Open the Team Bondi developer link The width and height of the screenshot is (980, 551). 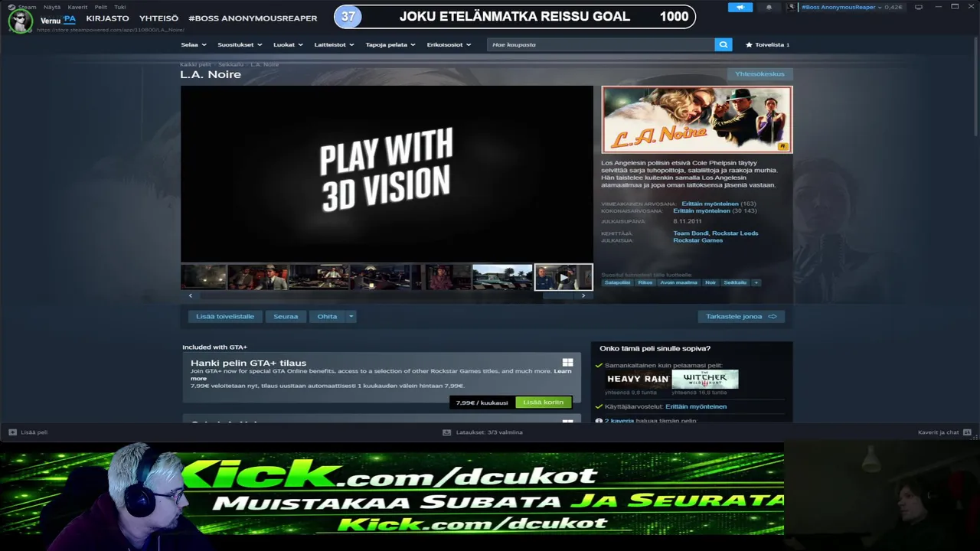pos(691,233)
